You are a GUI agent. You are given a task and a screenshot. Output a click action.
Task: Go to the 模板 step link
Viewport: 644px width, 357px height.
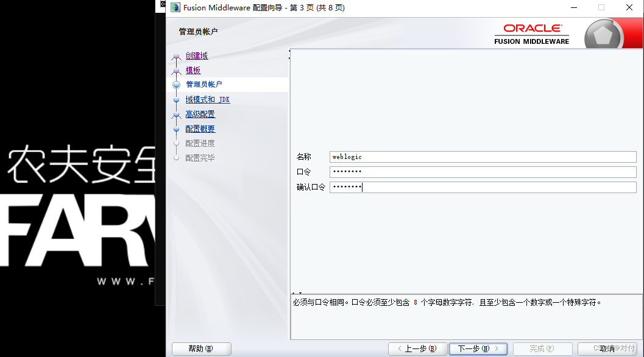(193, 70)
